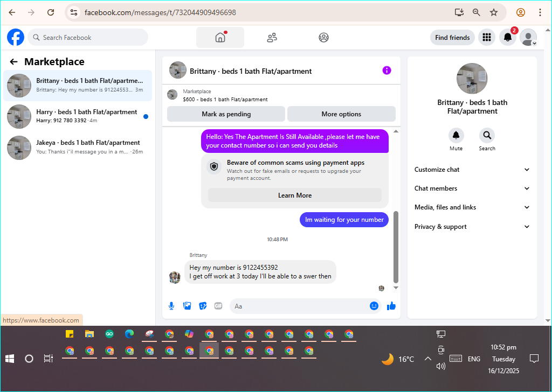Click chat scroll up arrow
This screenshot has width=552, height=392.
click(396, 131)
